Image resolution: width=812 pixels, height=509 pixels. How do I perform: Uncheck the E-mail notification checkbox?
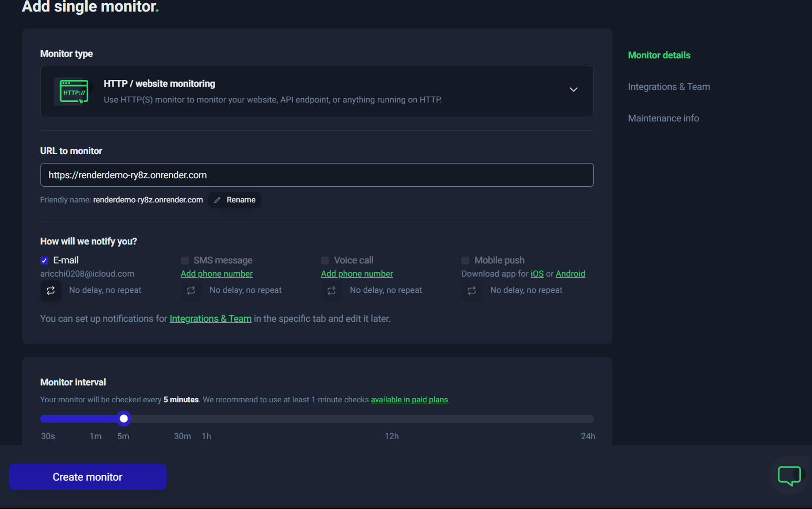click(x=45, y=260)
